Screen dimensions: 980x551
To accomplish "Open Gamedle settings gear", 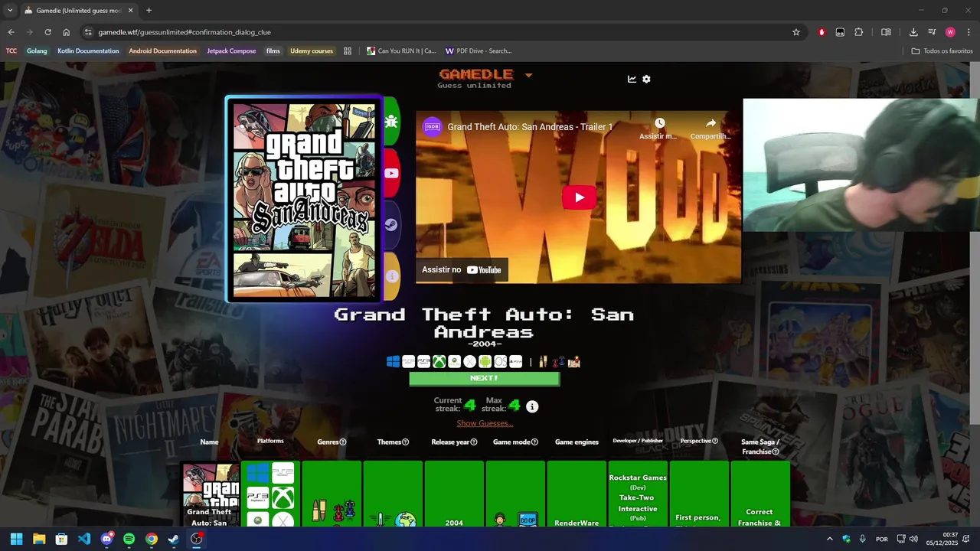I will click(x=646, y=79).
